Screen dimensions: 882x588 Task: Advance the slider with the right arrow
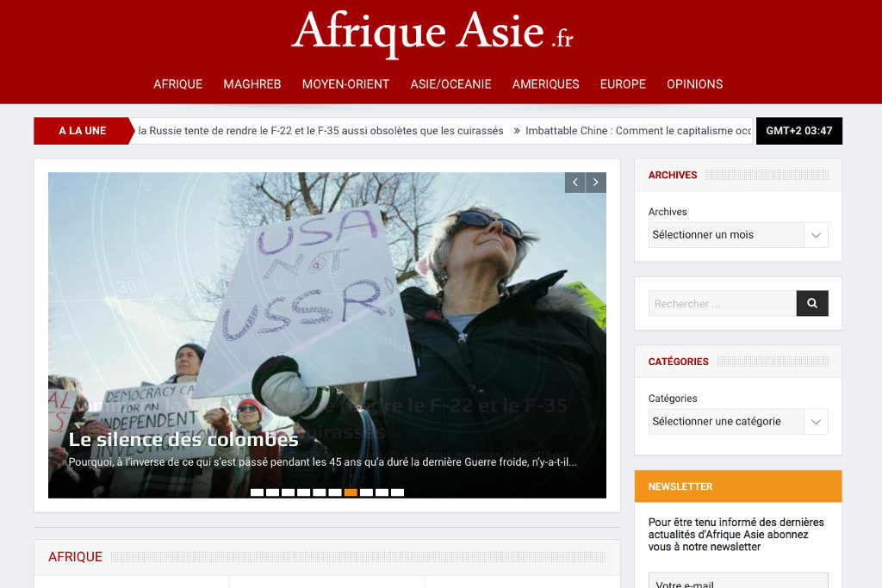point(596,183)
